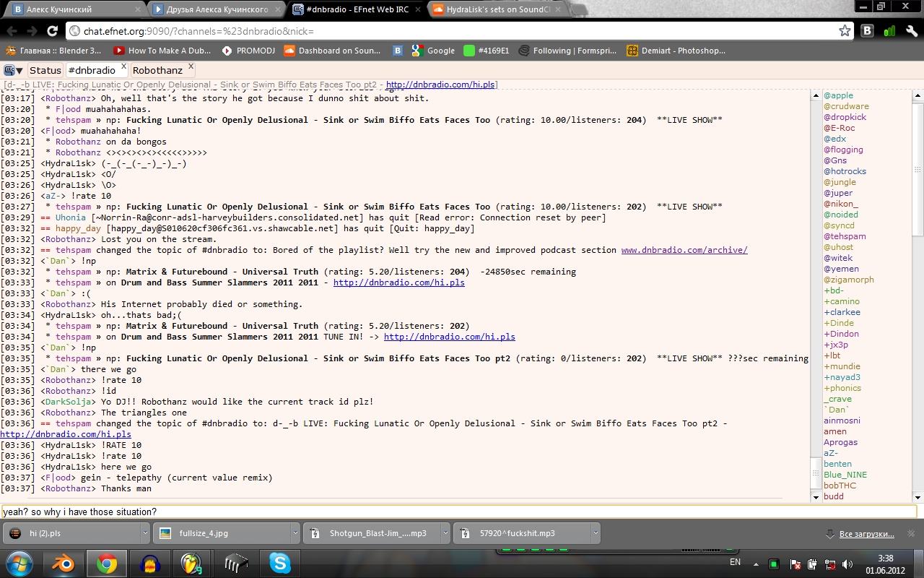Click the volume speaker icon in system tray
Image resolution: width=924 pixels, height=578 pixels.
pyautogui.click(x=847, y=564)
